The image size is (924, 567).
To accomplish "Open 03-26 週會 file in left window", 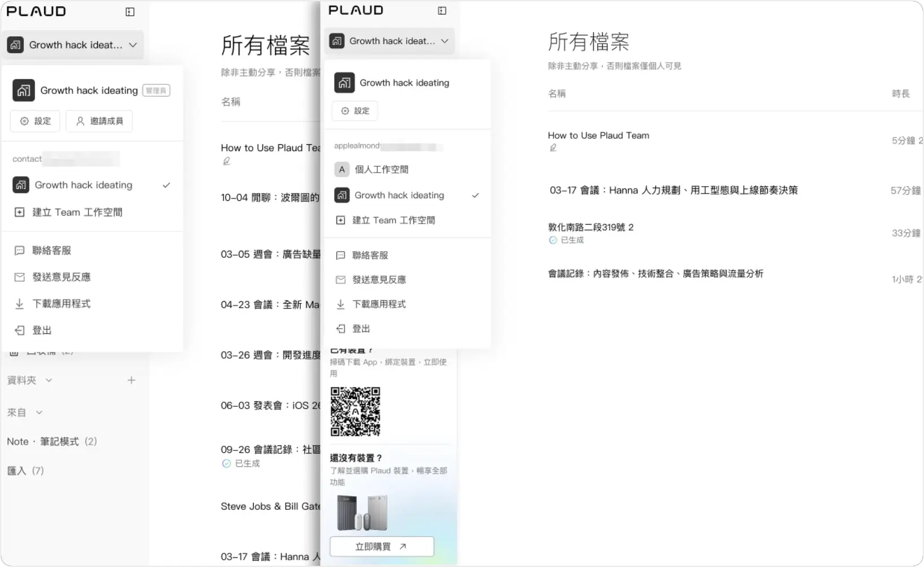I will click(270, 355).
